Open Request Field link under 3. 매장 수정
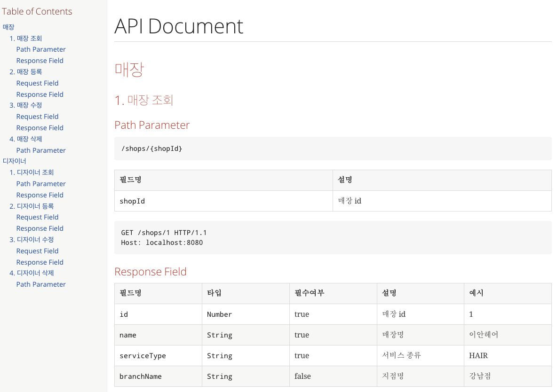Viewport: 557px width, 392px height. (x=37, y=117)
